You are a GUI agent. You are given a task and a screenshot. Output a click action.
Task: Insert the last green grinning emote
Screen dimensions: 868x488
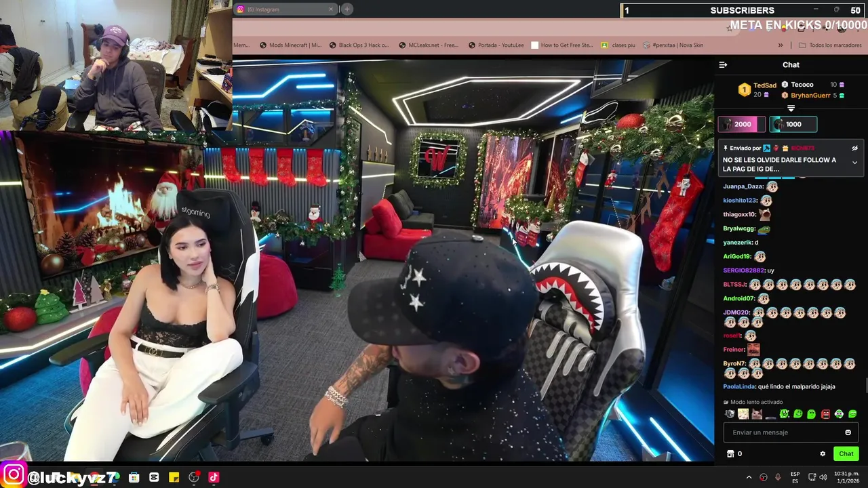[x=852, y=414]
